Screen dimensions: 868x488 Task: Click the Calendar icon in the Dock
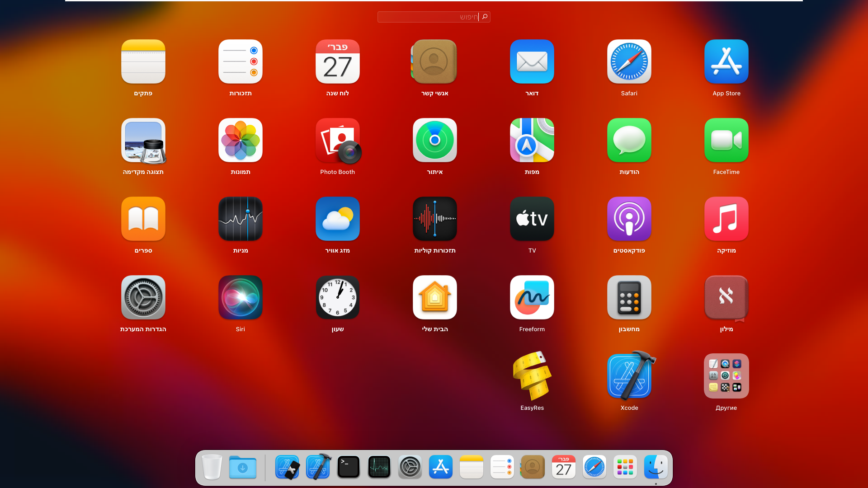pyautogui.click(x=564, y=467)
